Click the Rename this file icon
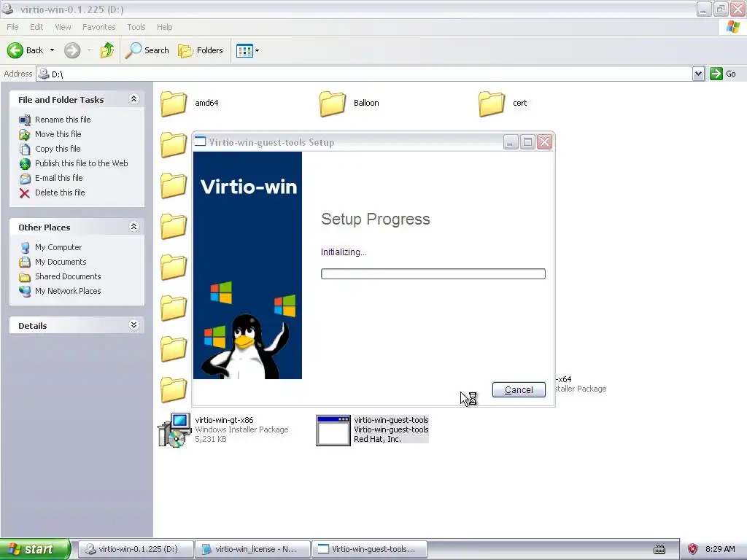Image resolution: width=747 pixels, height=560 pixels. click(x=25, y=120)
